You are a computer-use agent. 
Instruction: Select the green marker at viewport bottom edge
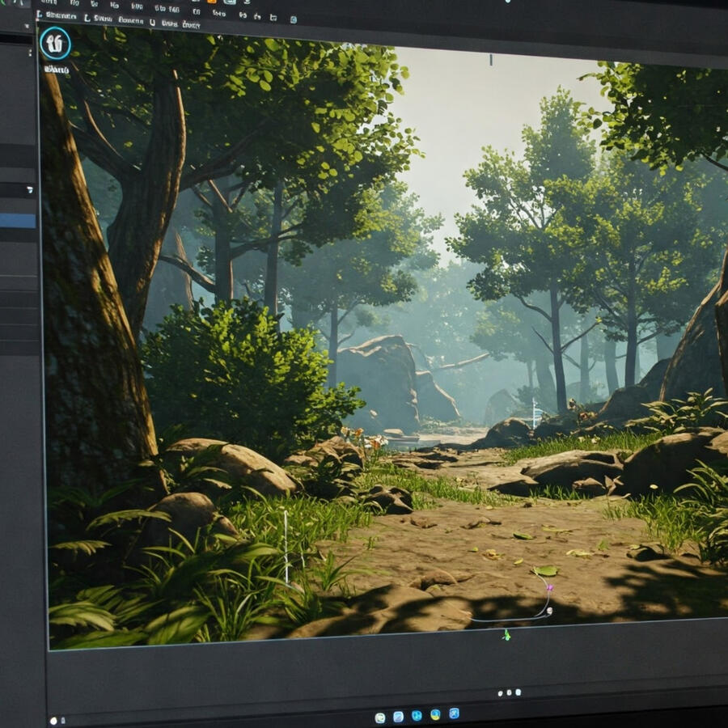point(506,635)
